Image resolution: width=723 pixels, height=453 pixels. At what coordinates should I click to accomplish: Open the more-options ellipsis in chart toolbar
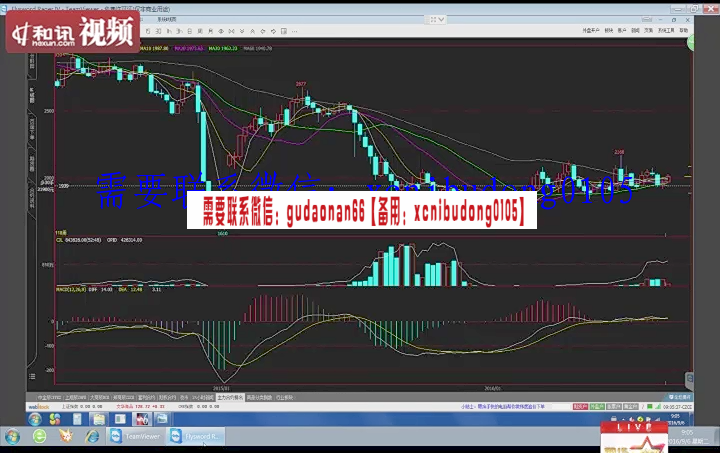(x=295, y=31)
